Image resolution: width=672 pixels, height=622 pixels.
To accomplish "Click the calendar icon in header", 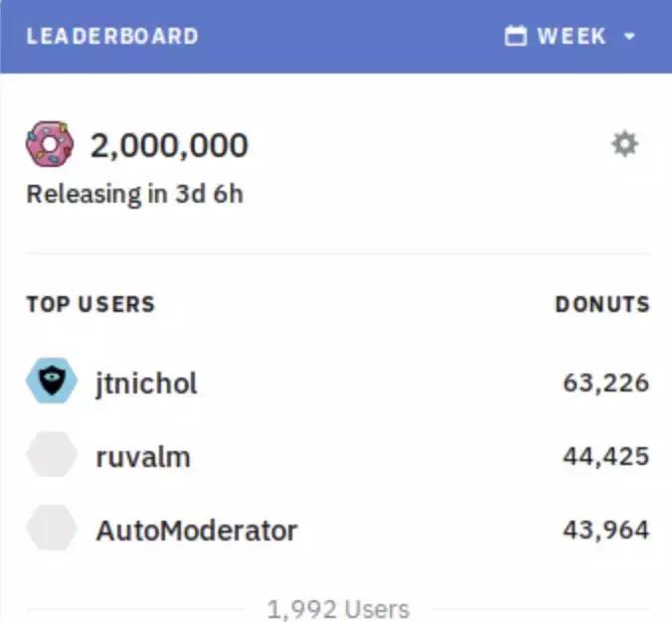I will click(515, 37).
